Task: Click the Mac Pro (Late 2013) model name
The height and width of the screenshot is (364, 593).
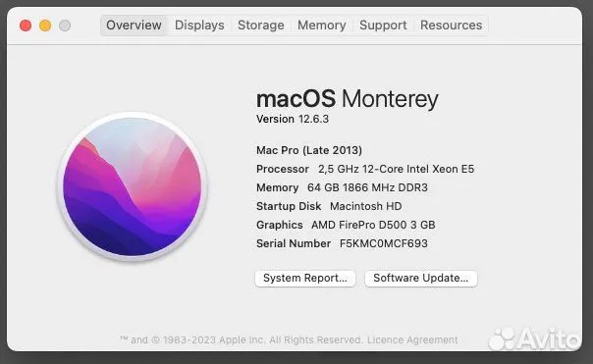Action: (x=309, y=150)
